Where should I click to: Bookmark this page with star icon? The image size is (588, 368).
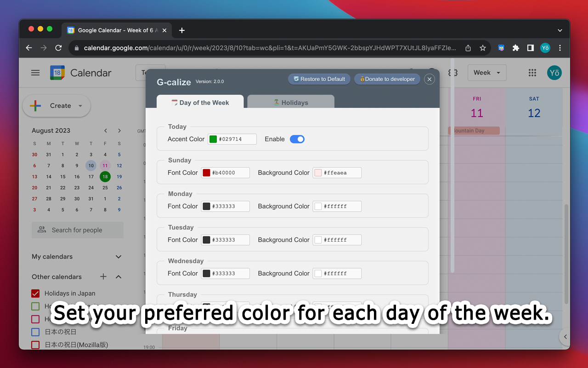[x=483, y=48]
